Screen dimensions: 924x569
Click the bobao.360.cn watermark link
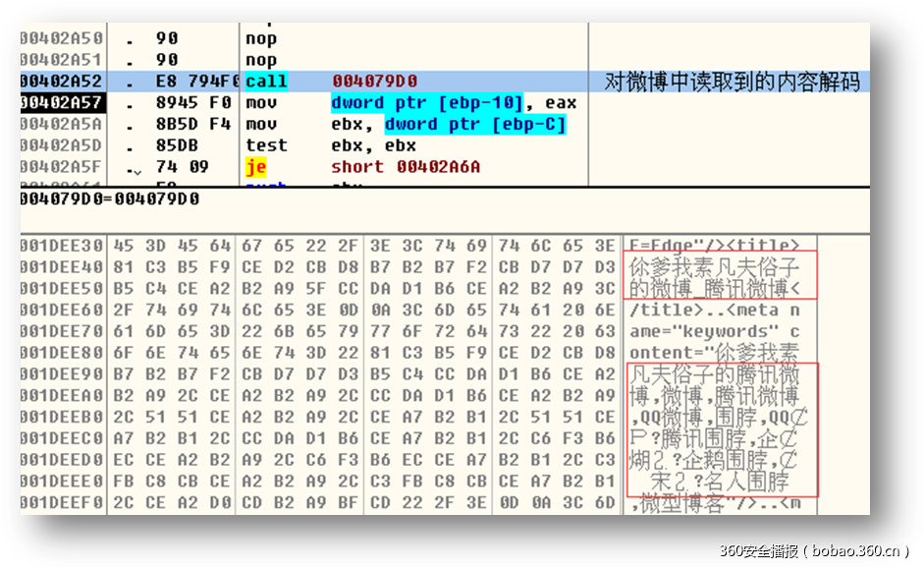814,550
